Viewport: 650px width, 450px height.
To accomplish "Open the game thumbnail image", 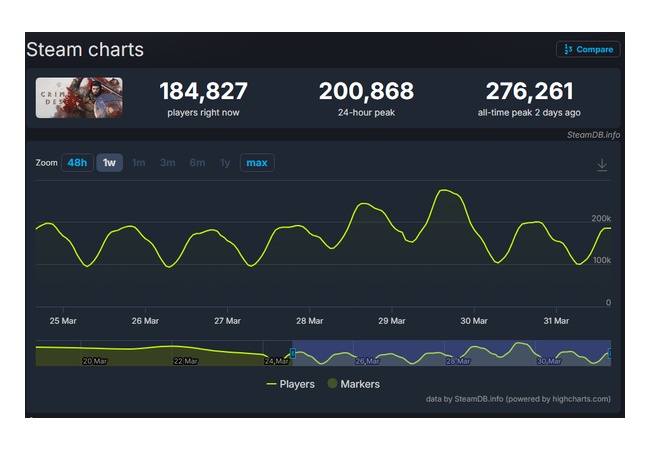I will coord(79,98).
